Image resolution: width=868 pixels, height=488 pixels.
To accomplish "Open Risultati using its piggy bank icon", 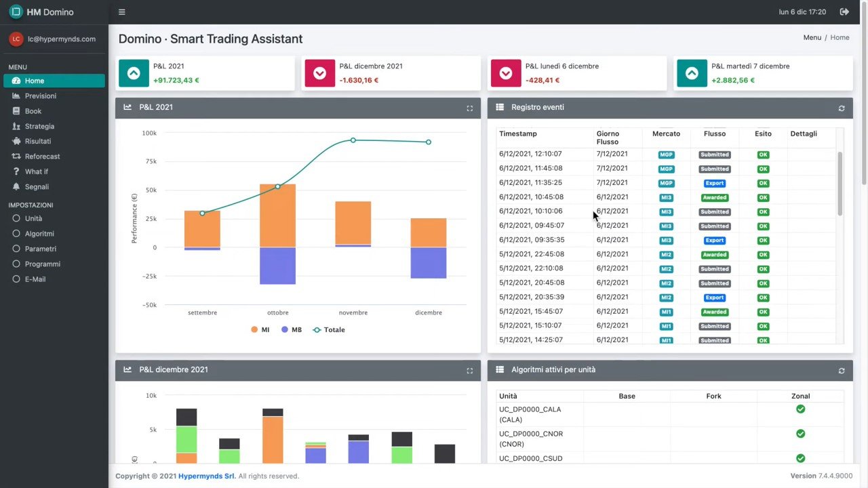I will coord(15,141).
